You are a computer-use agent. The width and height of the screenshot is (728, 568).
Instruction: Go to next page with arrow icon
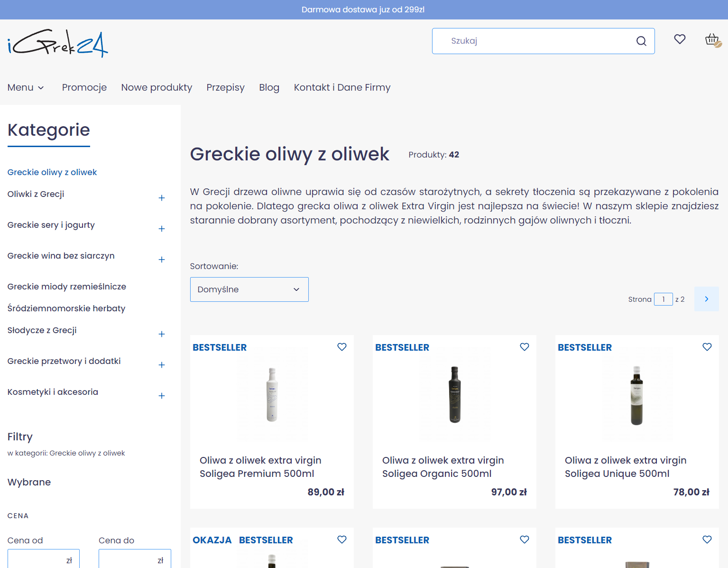tap(706, 299)
